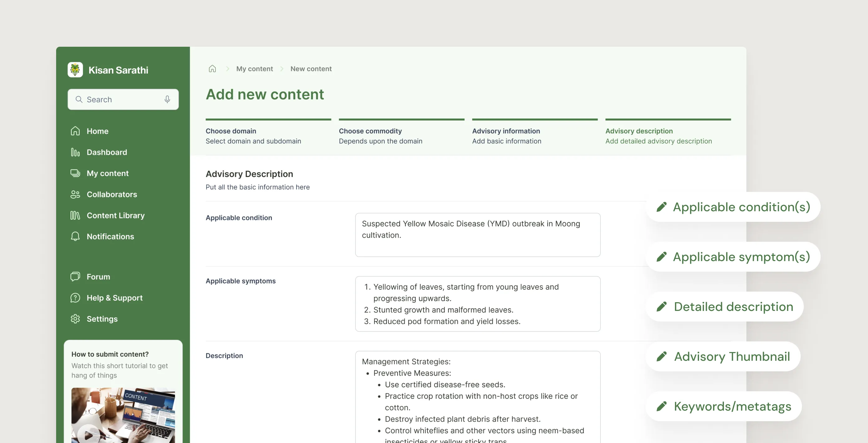Open the Forum section
The image size is (868, 443).
coord(98,277)
